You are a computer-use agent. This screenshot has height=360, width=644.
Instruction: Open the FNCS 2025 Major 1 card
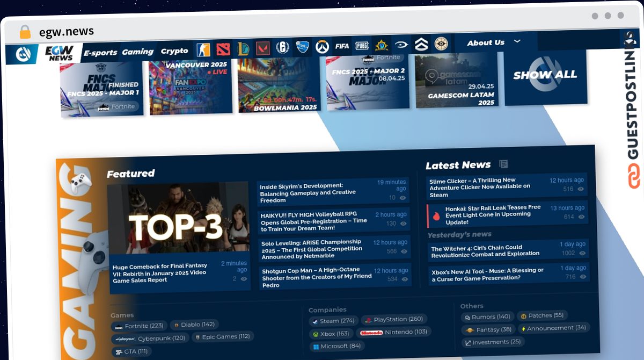(x=100, y=89)
